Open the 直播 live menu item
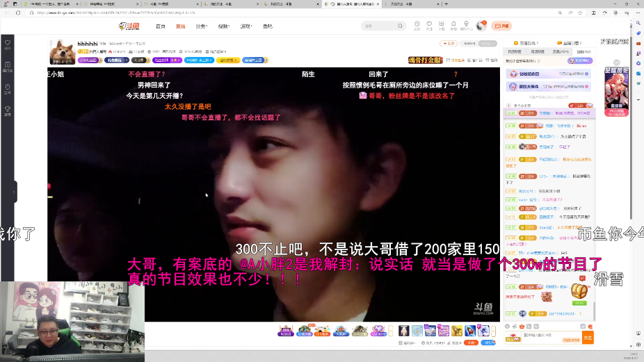Image resolution: width=644 pixels, height=362 pixels. click(180, 26)
